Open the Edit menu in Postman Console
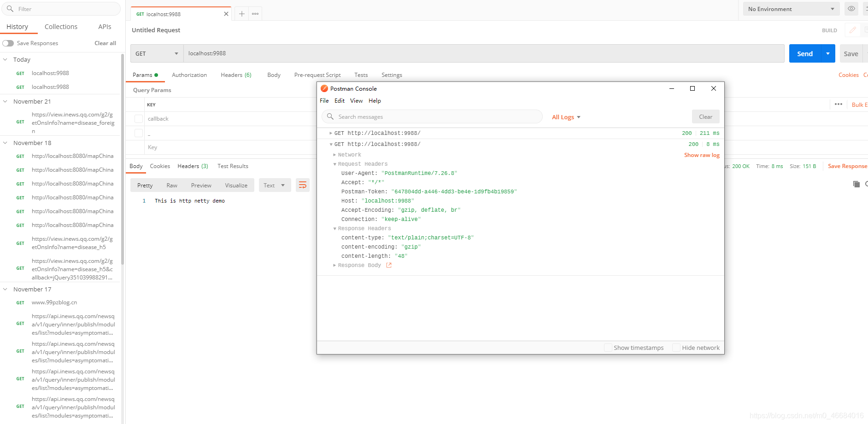This screenshot has width=868, height=424. pos(340,101)
